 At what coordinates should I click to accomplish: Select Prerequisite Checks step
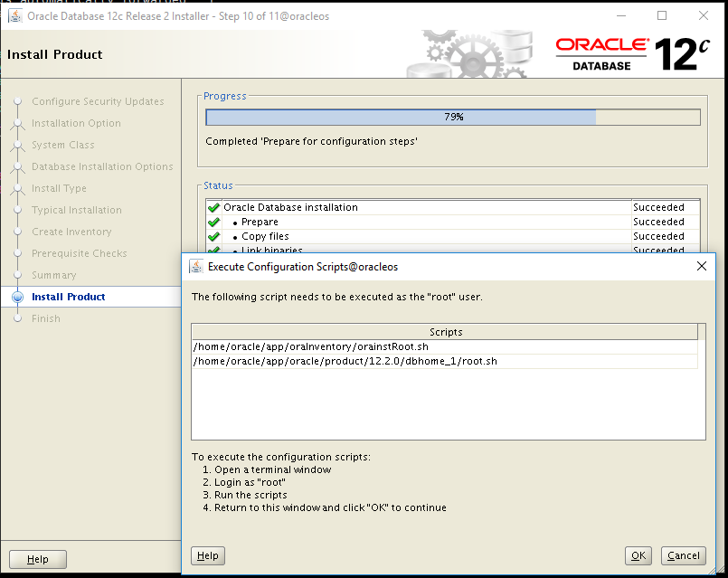pyautogui.click(x=79, y=253)
